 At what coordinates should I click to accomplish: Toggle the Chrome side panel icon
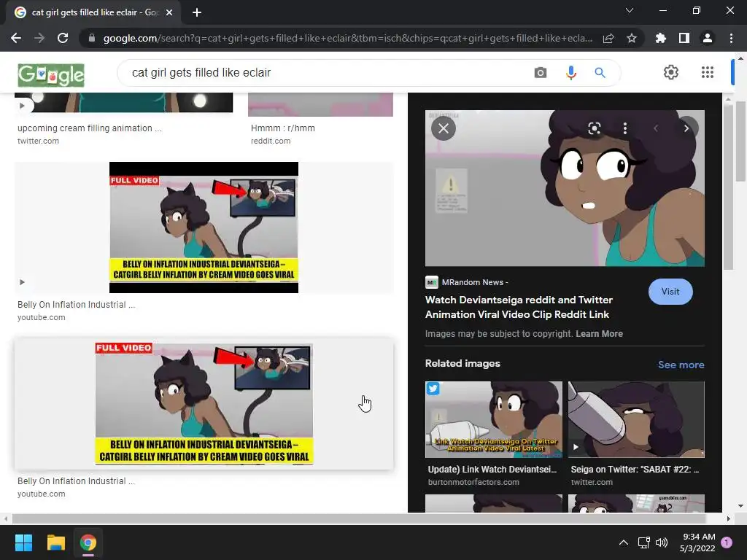pyautogui.click(x=684, y=38)
